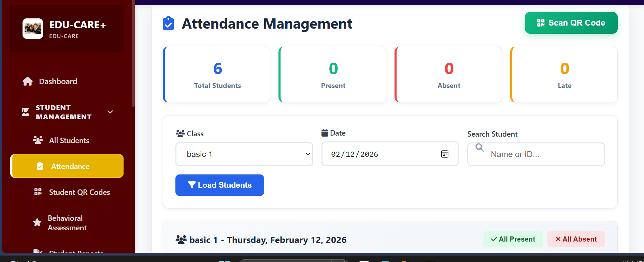Image resolution: width=644 pixels, height=262 pixels.
Task: Click the Load Students button
Action: (219, 185)
